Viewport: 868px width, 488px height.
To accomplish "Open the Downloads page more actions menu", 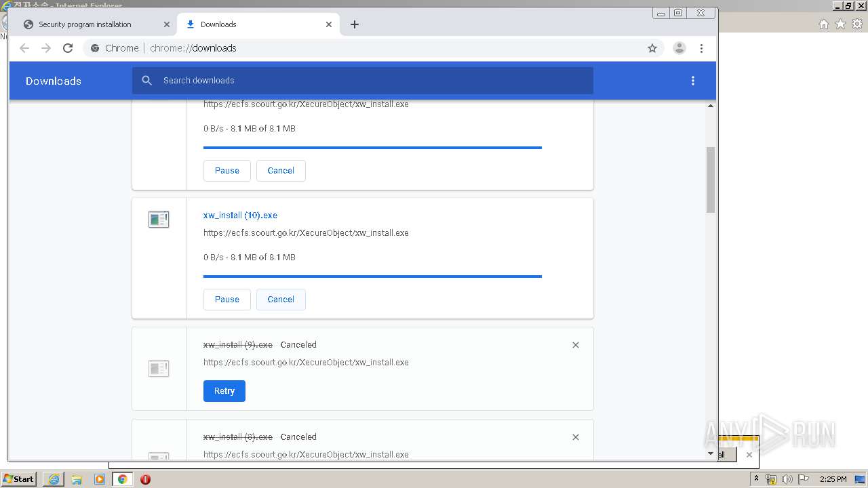I will pos(692,81).
